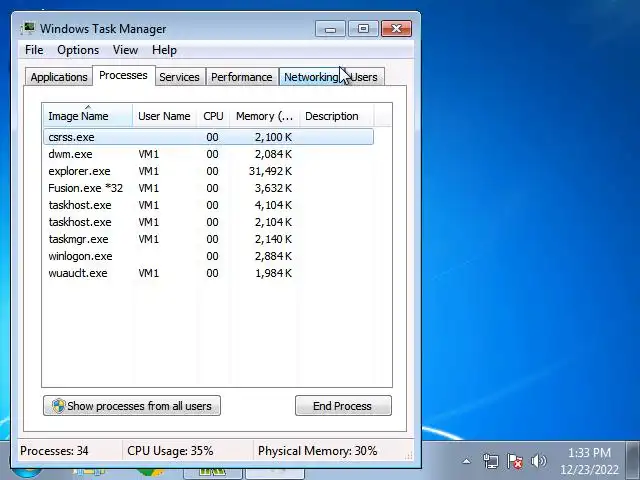The image size is (640, 480).
Task: Click Show processes from all users
Action: coord(132,406)
